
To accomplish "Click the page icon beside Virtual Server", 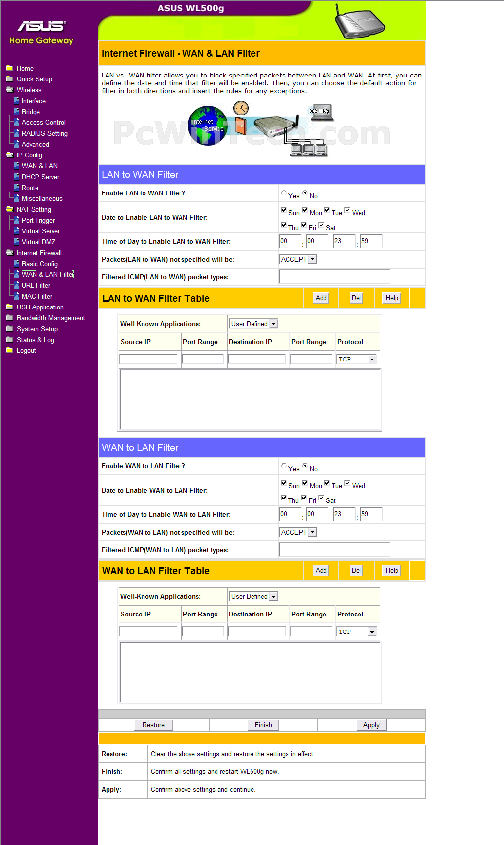I will click(16, 231).
